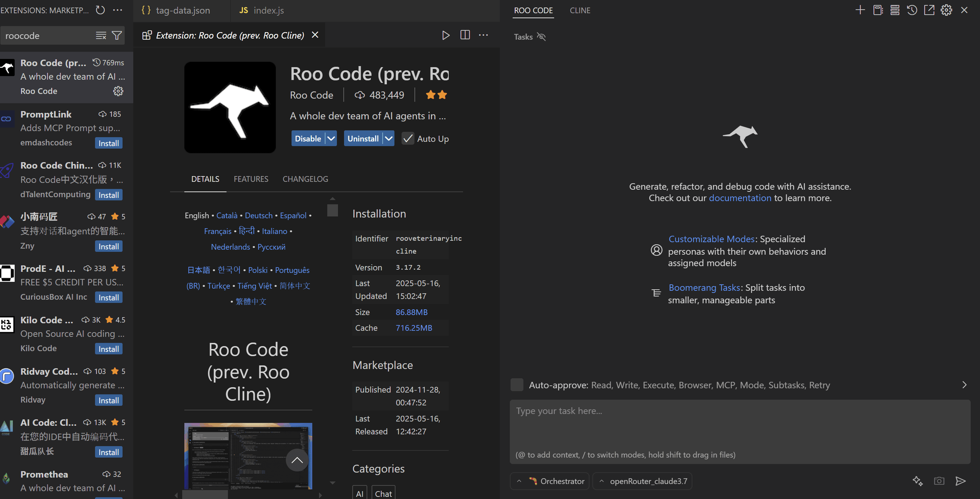Pop Roo Code out into editor

(929, 10)
